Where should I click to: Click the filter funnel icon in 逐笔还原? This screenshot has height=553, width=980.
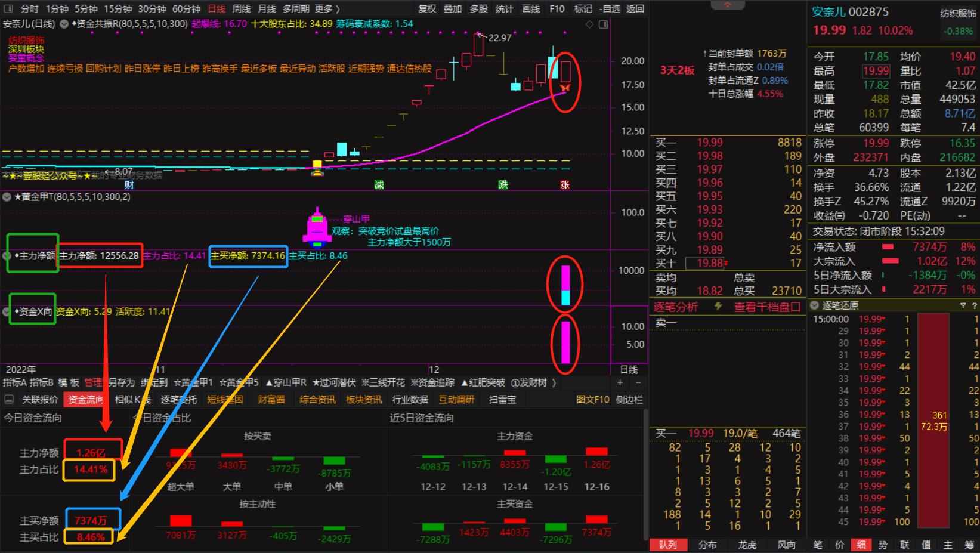pos(963,305)
